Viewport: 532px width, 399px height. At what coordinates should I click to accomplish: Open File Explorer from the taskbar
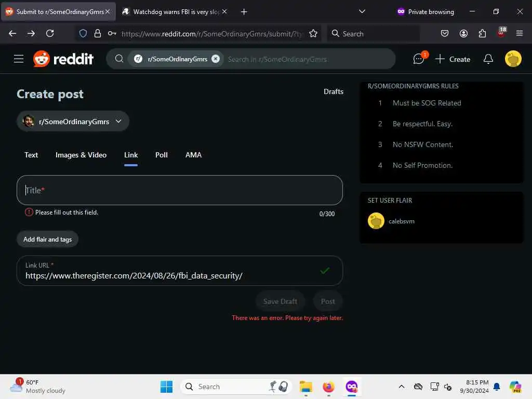tap(305, 387)
